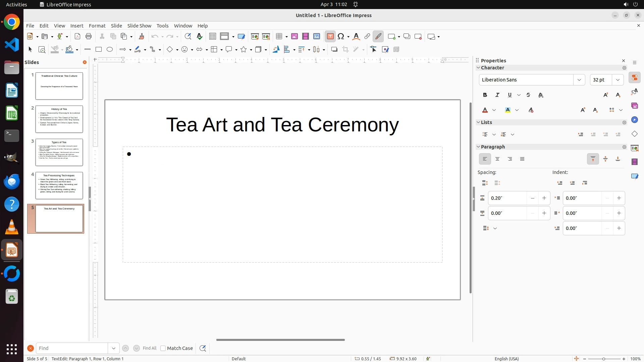
Task: Click the Shadow toolbar icon
Action: click(x=334, y=50)
